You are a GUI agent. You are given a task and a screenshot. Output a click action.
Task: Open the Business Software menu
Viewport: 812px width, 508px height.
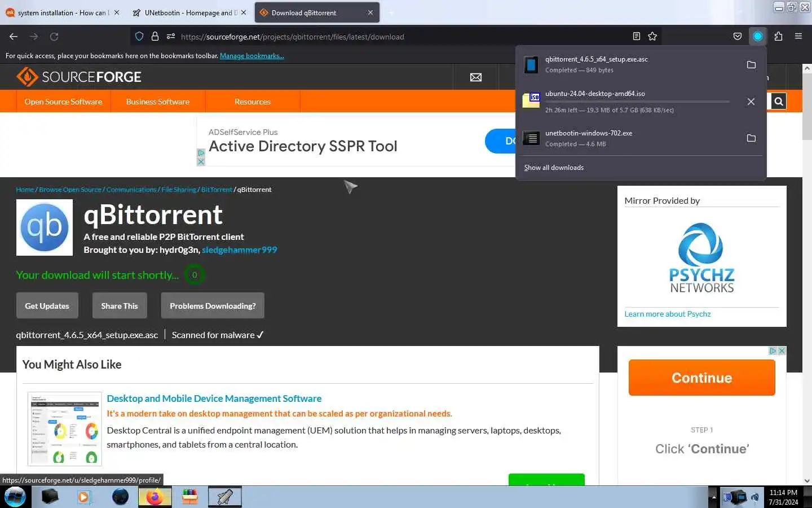[158, 102]
